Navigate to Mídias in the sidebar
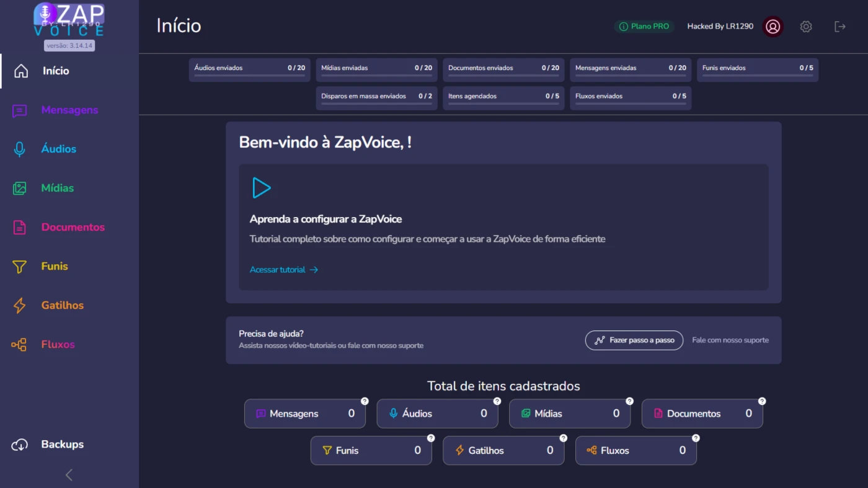This screenshot has width=868, height=488. [57, 188]
